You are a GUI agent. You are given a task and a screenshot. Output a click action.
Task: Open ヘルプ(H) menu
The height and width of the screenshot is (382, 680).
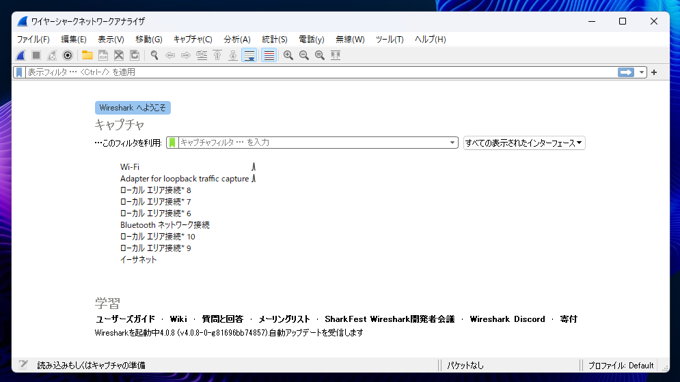click(430, 39)
